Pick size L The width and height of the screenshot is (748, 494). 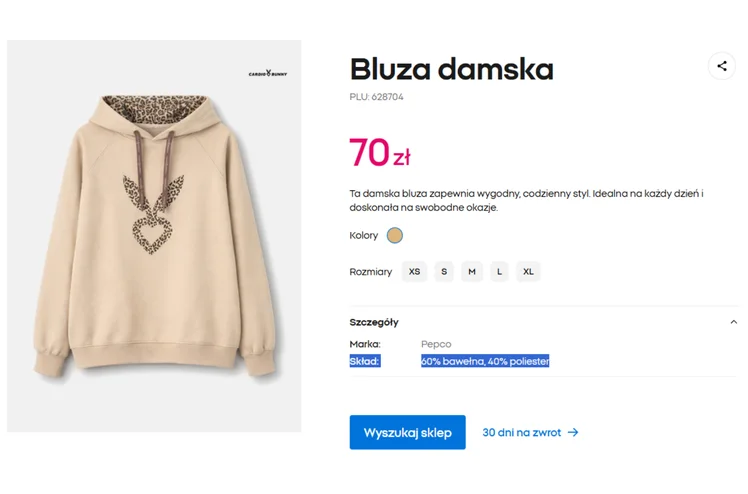click(x=499, y=271)
